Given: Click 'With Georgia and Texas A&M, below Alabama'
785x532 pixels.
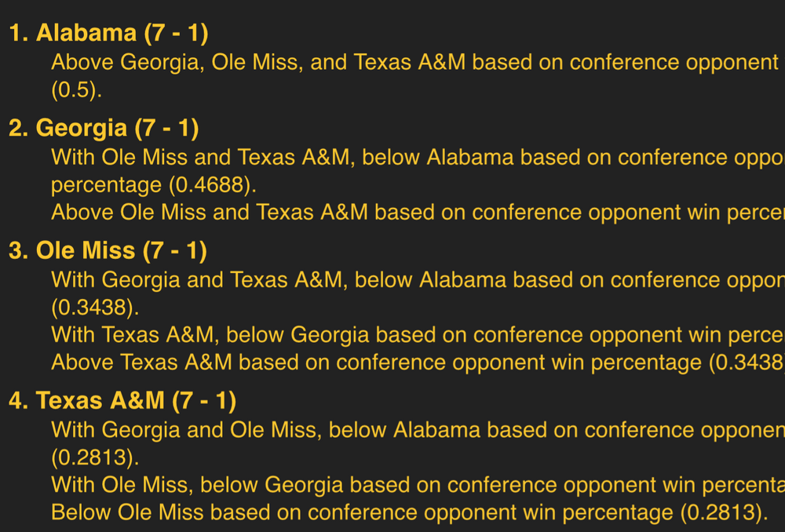Looking at the screenshot, I should [417, 279].
